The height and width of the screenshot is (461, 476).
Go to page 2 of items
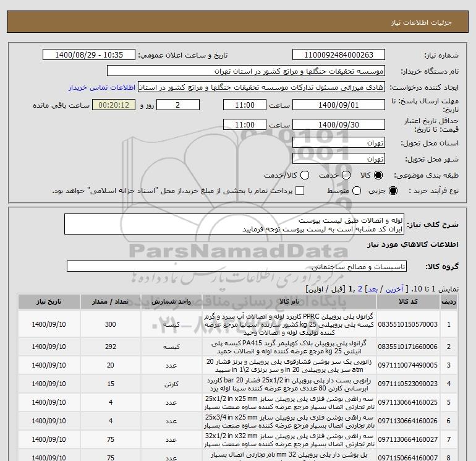360,289
